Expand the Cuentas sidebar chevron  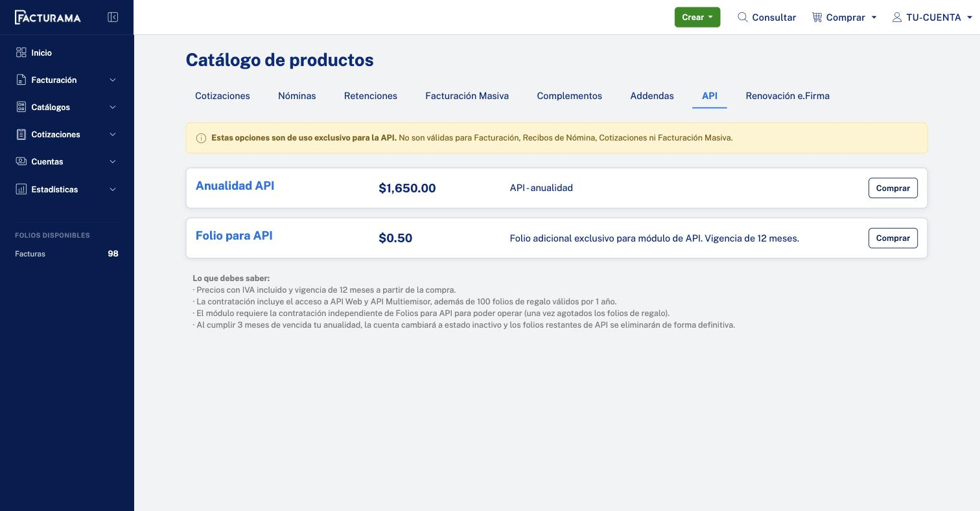tap(113, 162)
